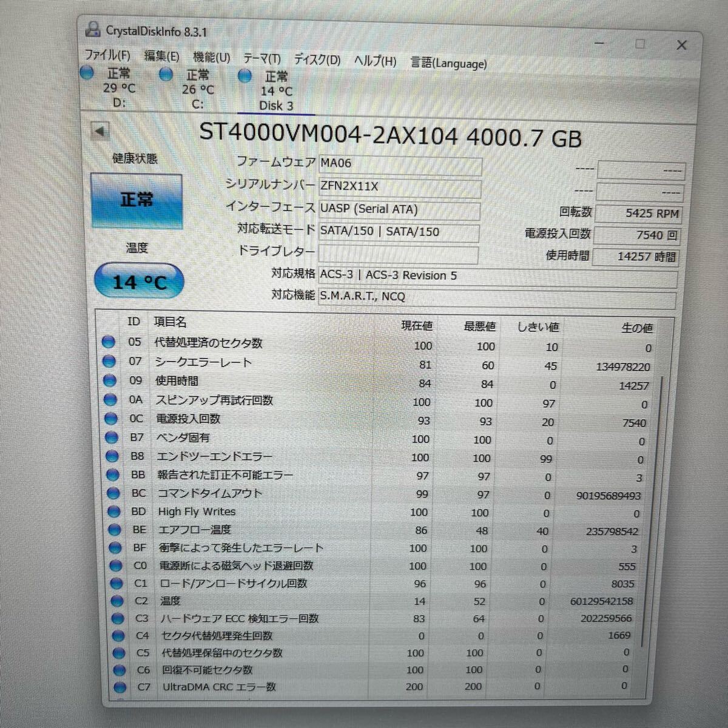
Task: Click the status circle for attribute C3
Action: point(118,619)
